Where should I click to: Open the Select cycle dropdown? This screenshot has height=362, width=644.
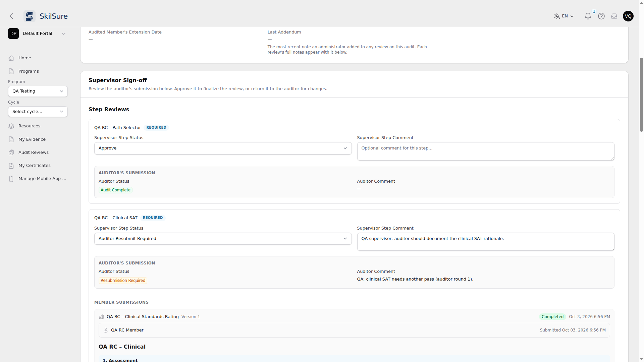(x=38, y=112)
